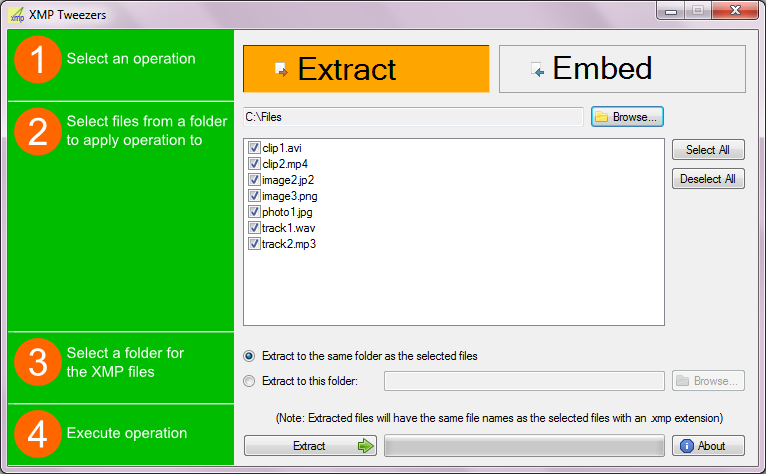Open the About dialog
Viewport: 766px width, 474px height.
tap(708, 446)
